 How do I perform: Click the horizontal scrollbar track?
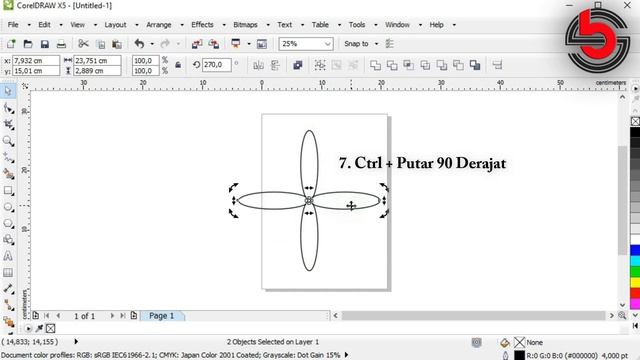pyautogui.click(x=473, y=316)
